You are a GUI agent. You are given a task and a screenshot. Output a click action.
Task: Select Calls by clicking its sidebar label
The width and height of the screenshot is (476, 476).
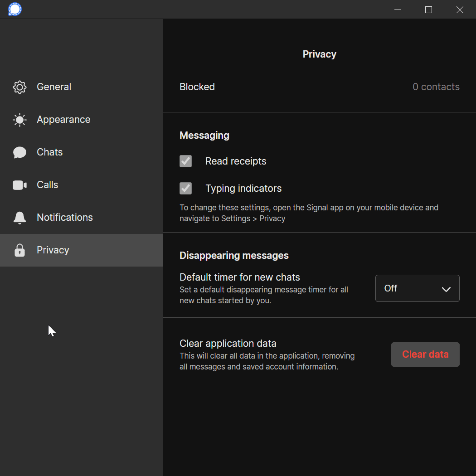click(x=47, y=185)
